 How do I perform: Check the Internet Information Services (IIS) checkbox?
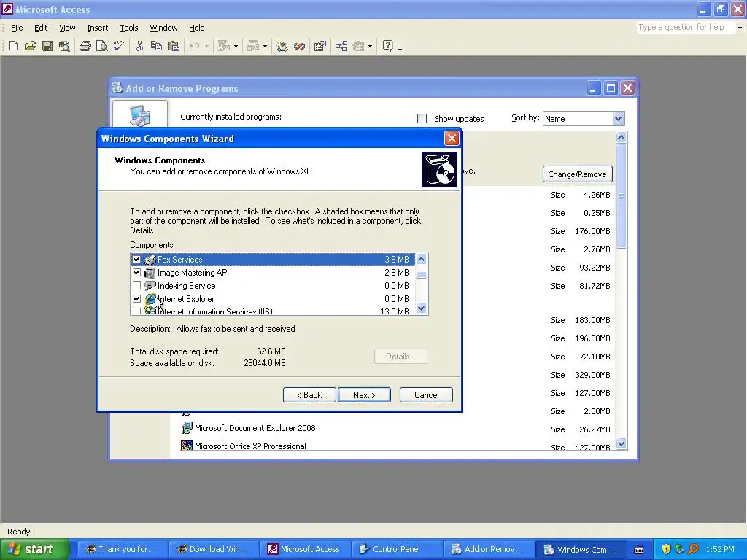pyautogui.click(x=136, y=311)
